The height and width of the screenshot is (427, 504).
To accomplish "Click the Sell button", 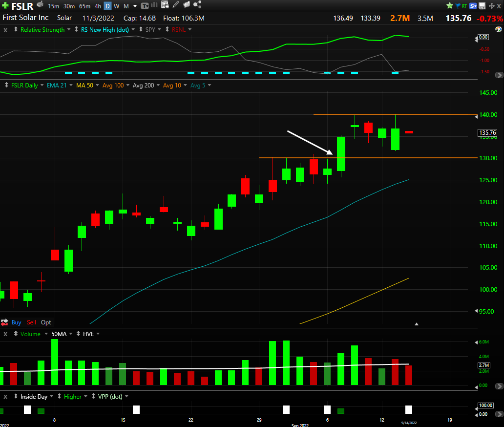I will point(31,322).
